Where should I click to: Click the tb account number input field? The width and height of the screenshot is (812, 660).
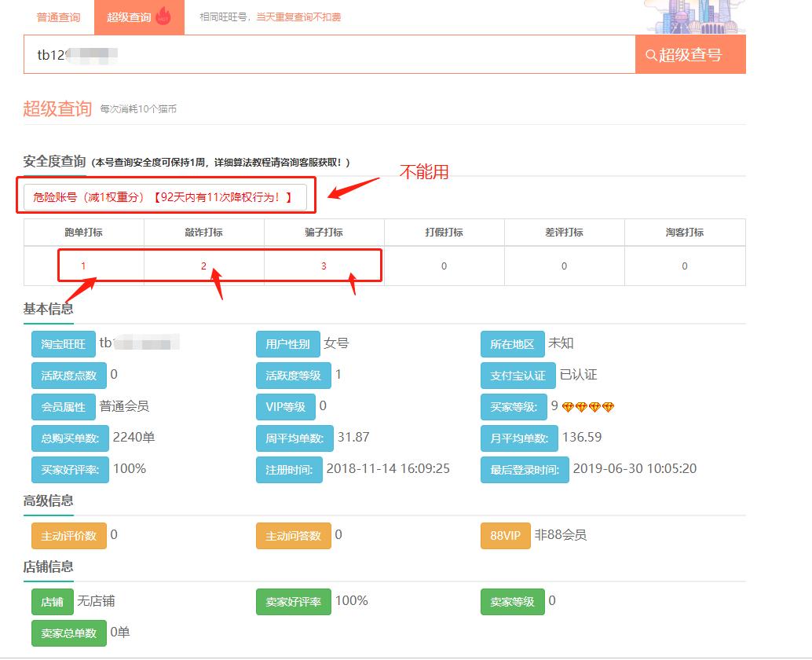[330, 54]
